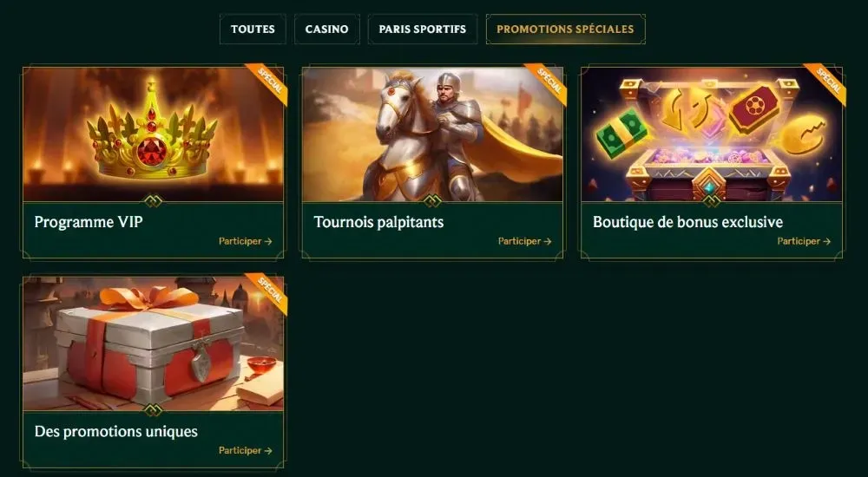Open the knight on horse tournament image
The height and width of the screenshot is (477, 868).
(x=432, y=134)
